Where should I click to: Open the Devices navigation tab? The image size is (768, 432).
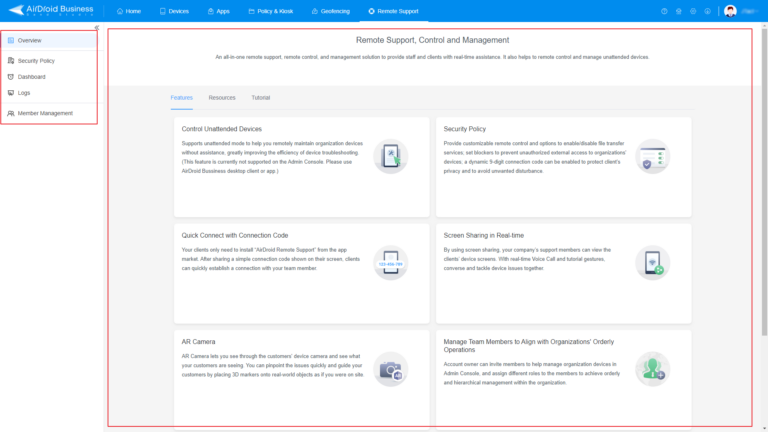pos(173,11)
